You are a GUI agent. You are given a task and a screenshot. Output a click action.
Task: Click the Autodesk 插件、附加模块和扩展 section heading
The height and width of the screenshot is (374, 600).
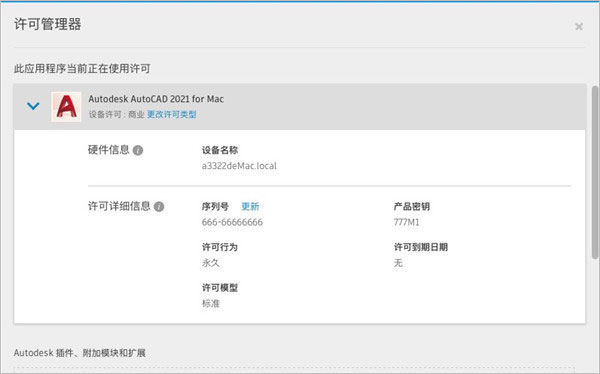pyautogui.click(x=80, y=353)
